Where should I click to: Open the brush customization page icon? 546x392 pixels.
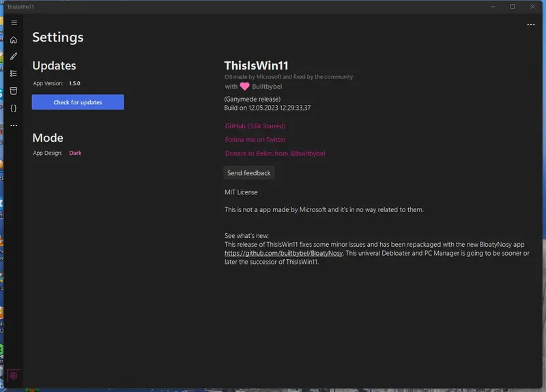14,57
